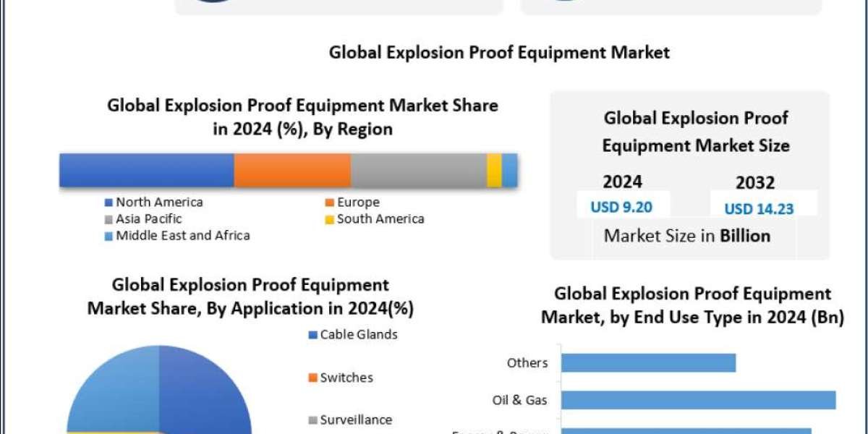
Task: Click the USD 9.20 value box
Action: click(x=623, y=207)
